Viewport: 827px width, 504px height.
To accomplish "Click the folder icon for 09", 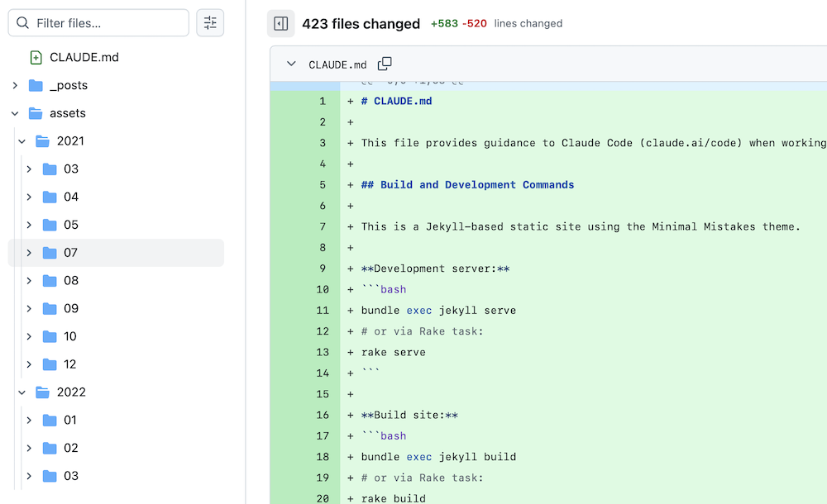I will [50, 308].
